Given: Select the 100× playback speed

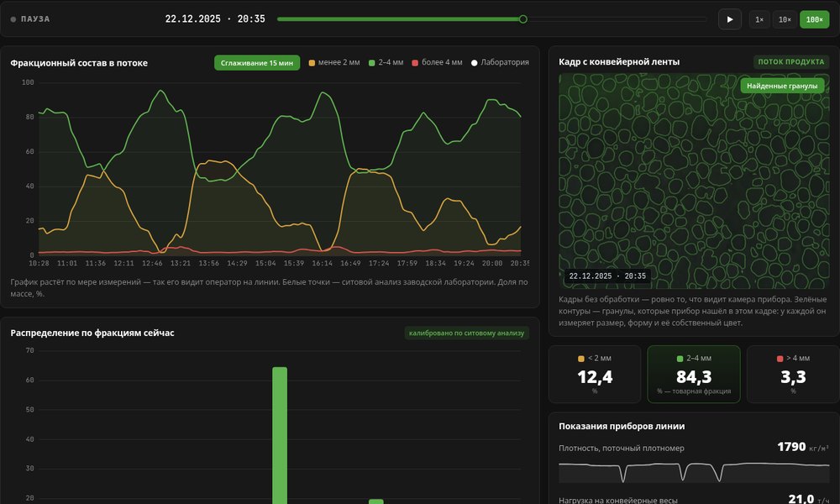Looking at the screenshot, I should coord(814,19).
